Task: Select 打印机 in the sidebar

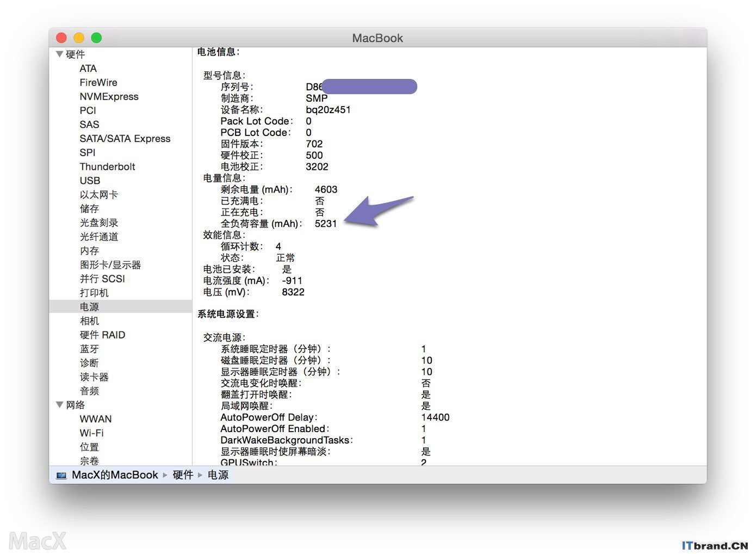Action: coord(94,293)
